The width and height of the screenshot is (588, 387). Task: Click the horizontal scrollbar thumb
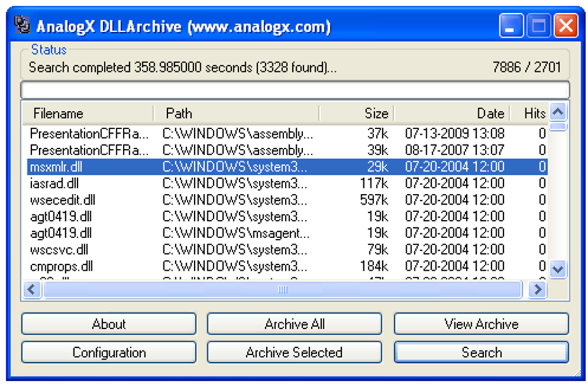click(x=282, y=290)
